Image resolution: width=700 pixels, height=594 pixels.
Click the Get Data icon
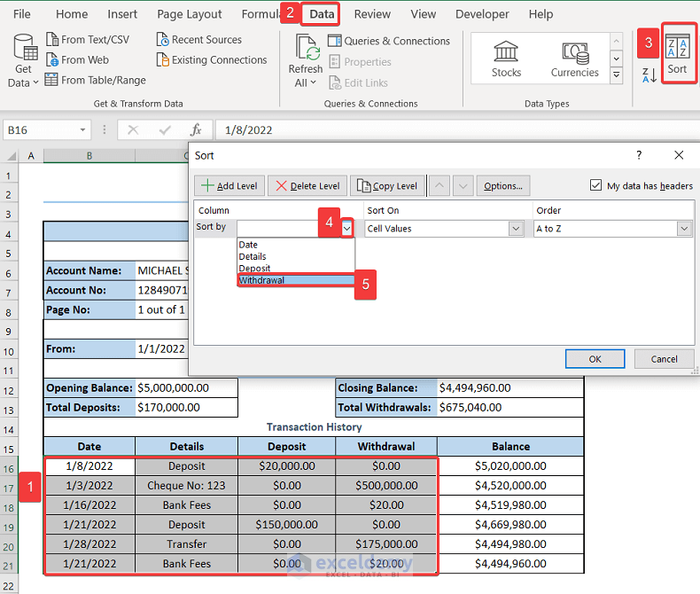point(23,60)
